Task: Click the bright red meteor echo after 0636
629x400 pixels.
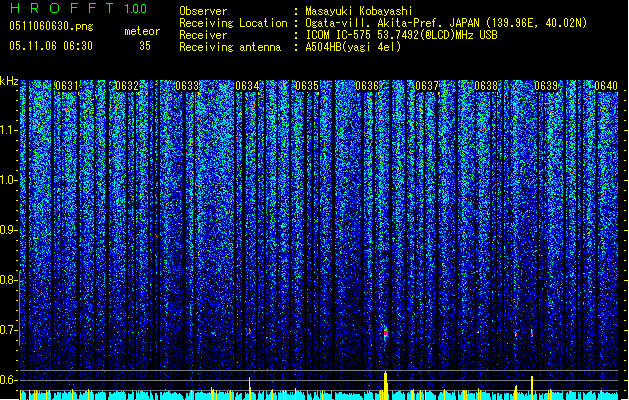Action: coord(386,333)
